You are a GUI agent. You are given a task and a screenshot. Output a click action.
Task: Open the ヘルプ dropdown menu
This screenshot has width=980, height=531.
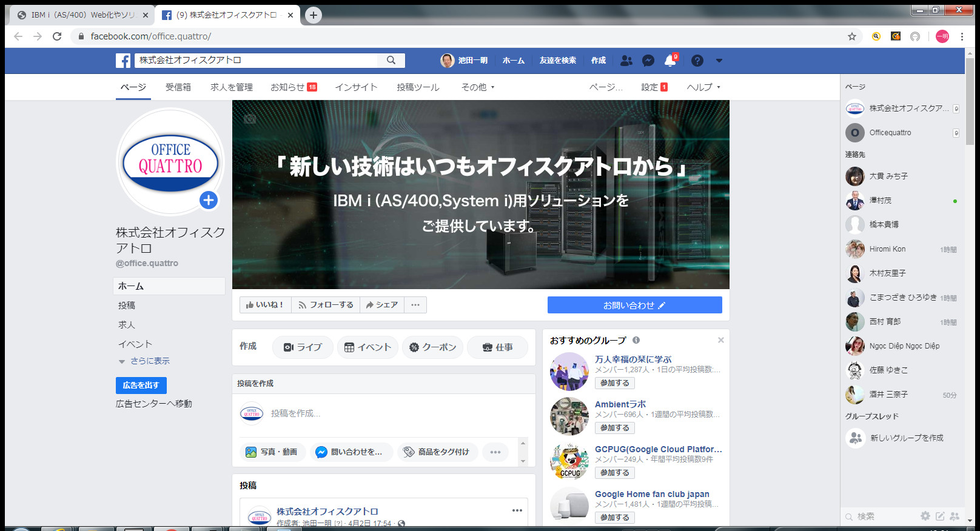coord(703,87)
